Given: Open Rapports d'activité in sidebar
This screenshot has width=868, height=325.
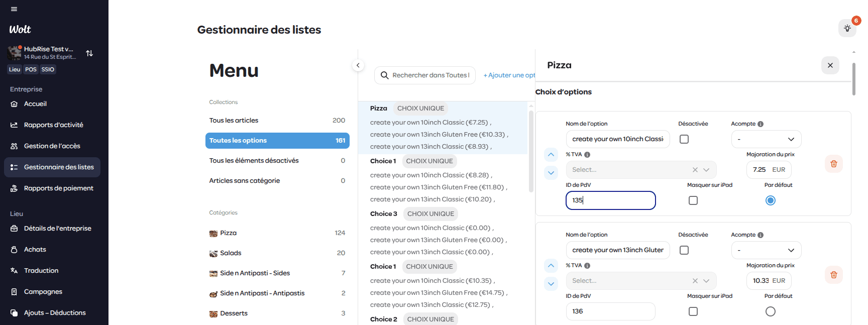Looking at the screenshot, I should tap(53, 125).
